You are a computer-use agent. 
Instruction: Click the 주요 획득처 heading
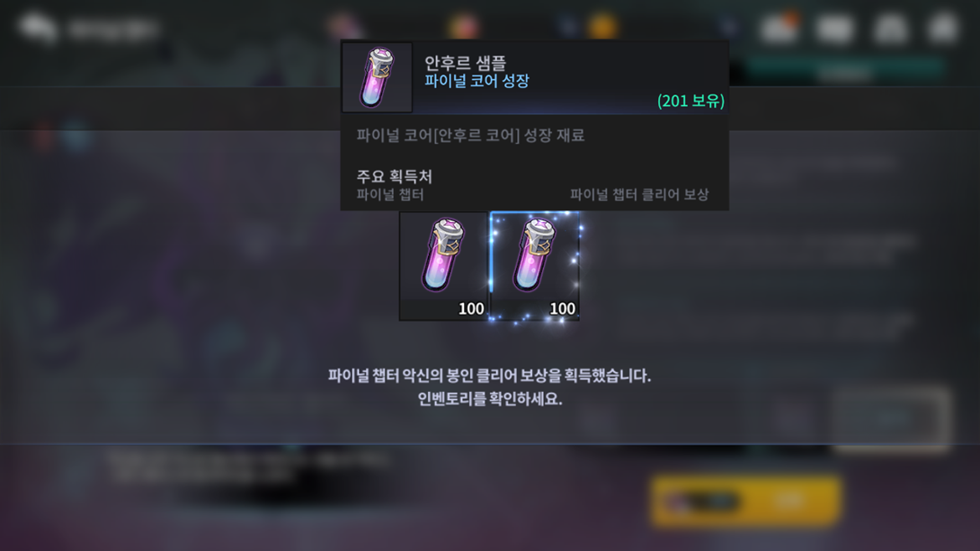coord(395,176)
